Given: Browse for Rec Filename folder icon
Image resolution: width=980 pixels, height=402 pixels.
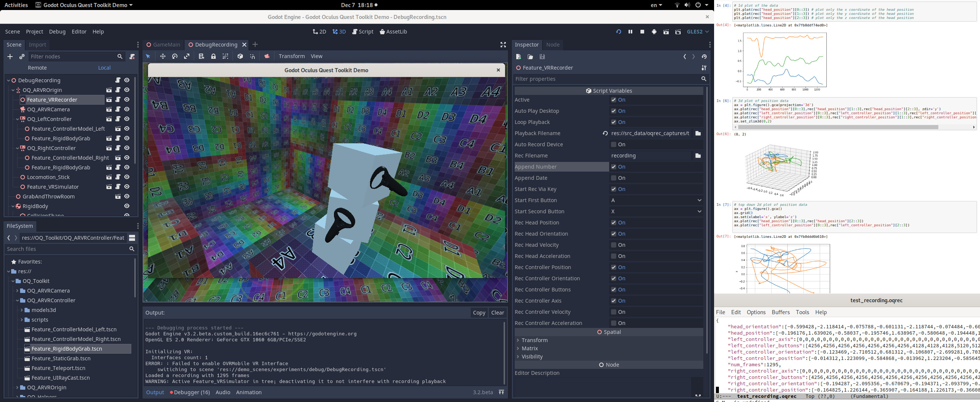Looking at the screenshot, I should tap(698, 156).
